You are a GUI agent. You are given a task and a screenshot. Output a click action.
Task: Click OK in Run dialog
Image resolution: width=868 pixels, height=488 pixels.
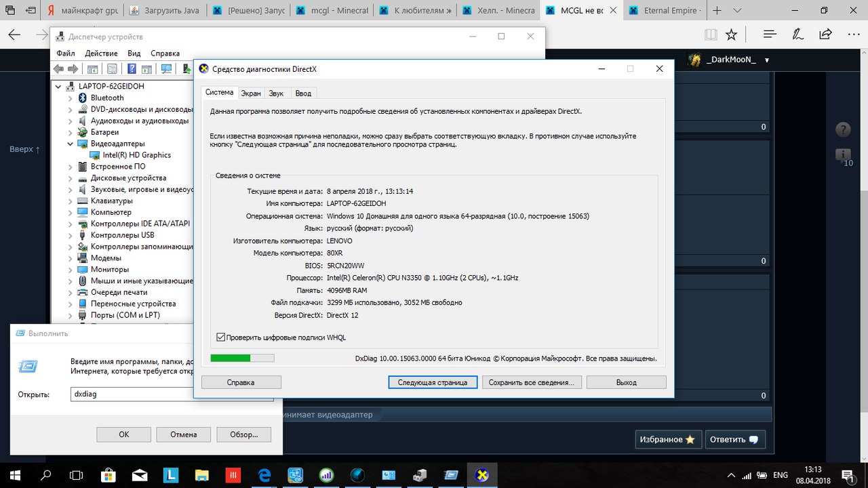pos(123,434)
